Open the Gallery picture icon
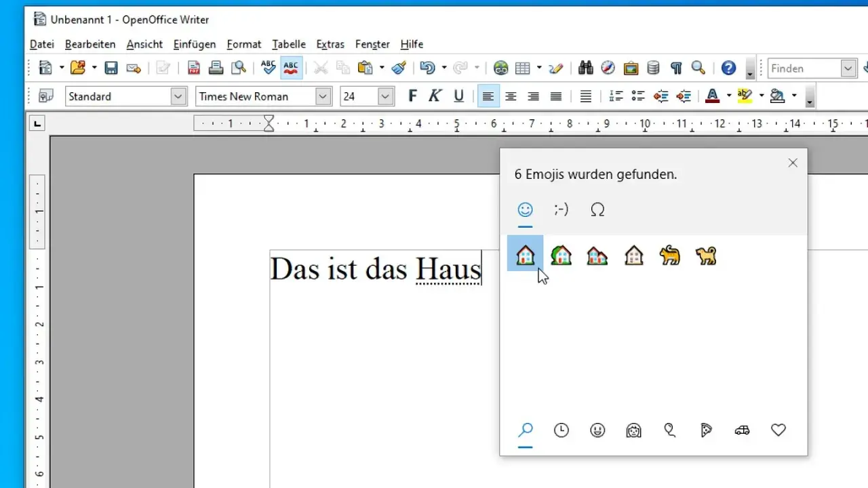The image size is (868, 488). 631,68
